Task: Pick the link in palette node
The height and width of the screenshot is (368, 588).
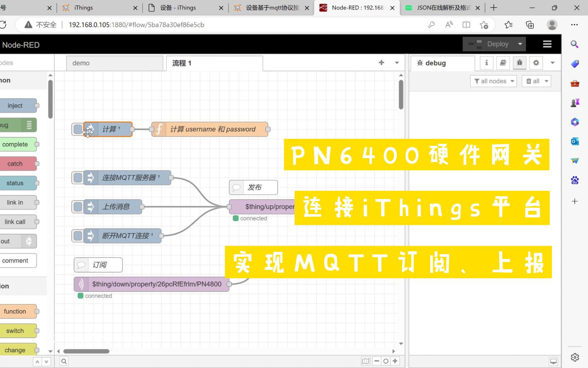Action: point(18,202)
